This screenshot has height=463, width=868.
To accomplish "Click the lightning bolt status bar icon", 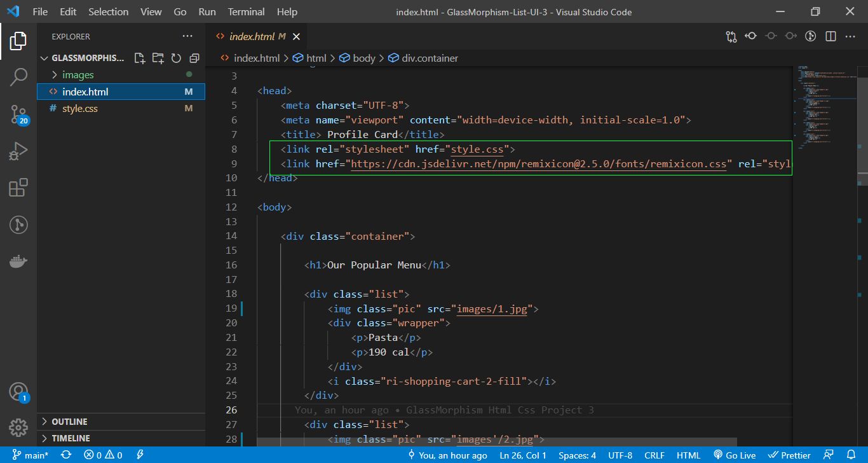I will 140,455.
